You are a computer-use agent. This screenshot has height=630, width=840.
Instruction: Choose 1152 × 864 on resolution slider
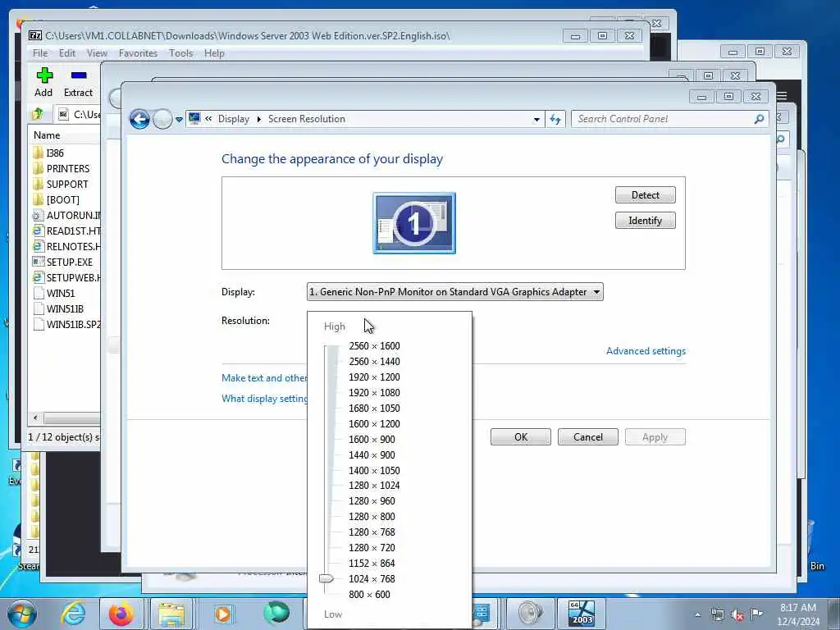tap(372, 563)
